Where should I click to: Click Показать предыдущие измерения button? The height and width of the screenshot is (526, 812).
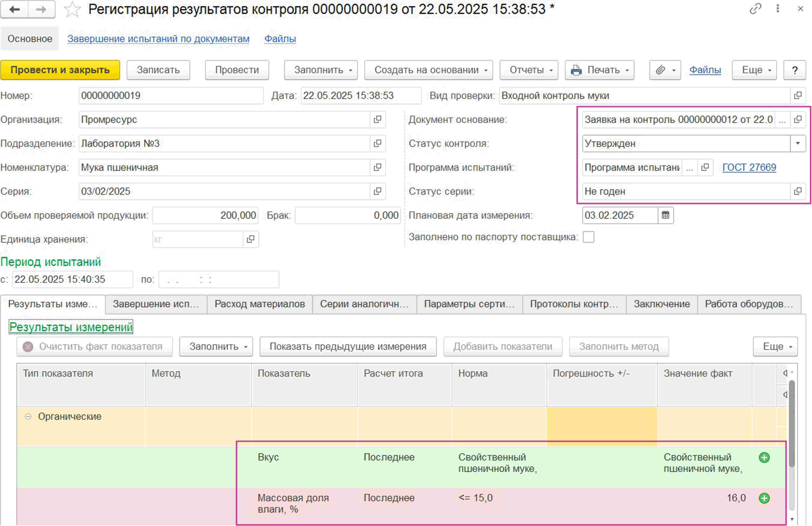point(348,346)
